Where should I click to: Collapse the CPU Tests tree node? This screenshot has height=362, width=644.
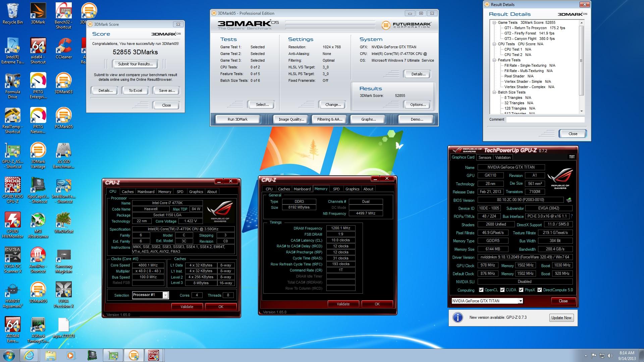[494, 44]
